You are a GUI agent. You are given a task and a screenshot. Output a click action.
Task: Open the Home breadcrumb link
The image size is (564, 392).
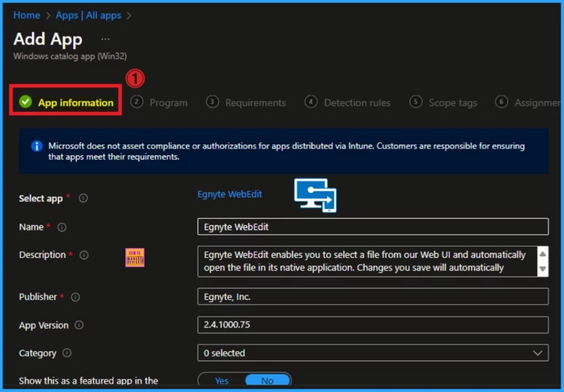tap(26, 15)
